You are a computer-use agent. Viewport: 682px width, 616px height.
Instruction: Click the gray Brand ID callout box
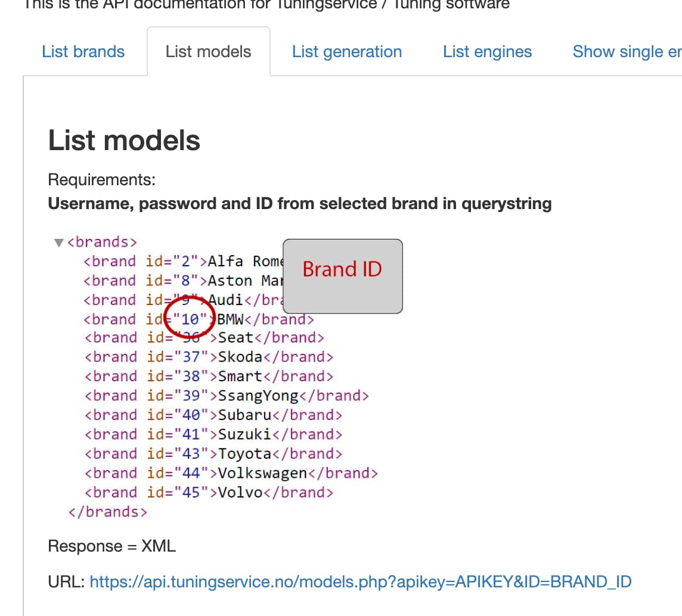pyautogui.click(x=342, y=275)
